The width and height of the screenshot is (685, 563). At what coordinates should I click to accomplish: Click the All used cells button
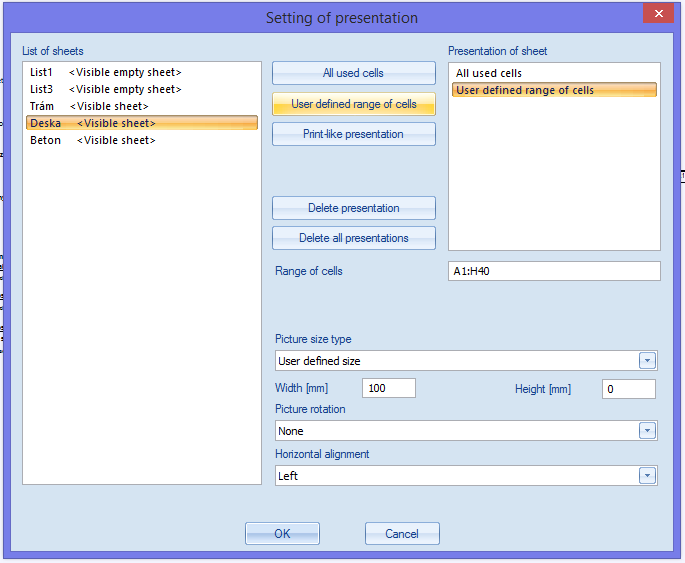coord(353,73)
